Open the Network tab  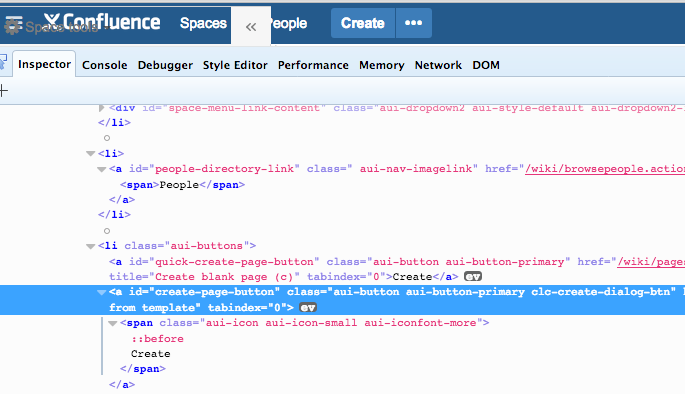(x=438, y=65)
